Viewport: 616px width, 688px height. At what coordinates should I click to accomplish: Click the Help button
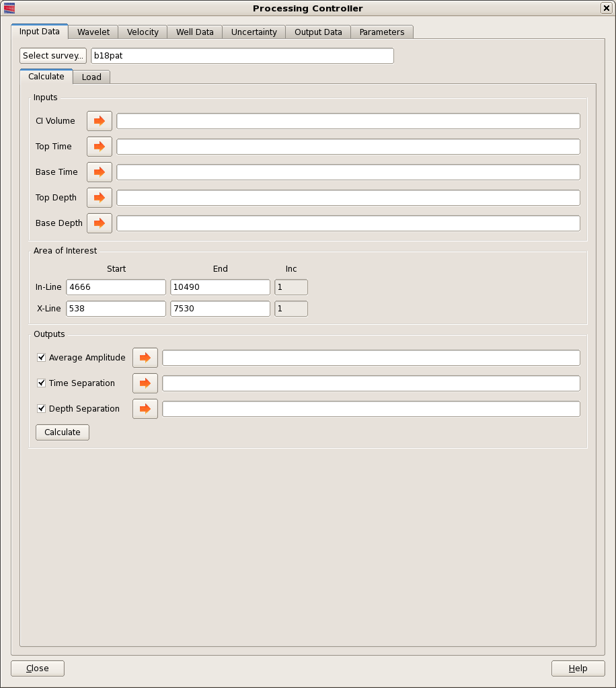[578, 668]
